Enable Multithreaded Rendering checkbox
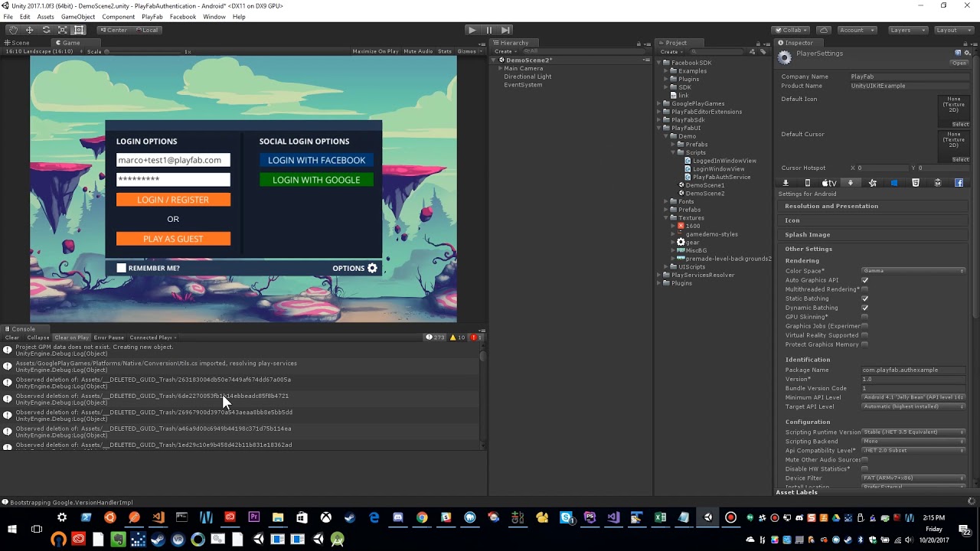 pos(864,289)
